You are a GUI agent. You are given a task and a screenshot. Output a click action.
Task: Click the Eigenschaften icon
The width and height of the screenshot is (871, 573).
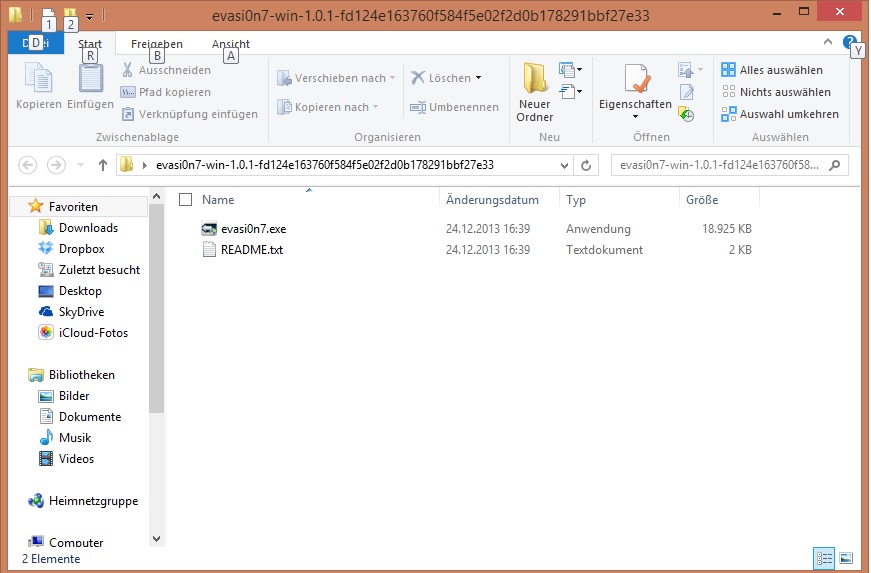pos(635,79)
